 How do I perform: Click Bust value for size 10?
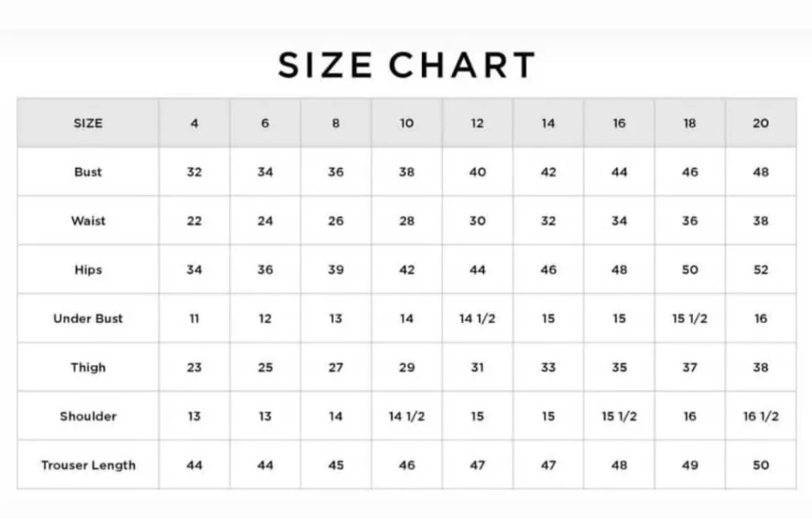pos(407,171)
